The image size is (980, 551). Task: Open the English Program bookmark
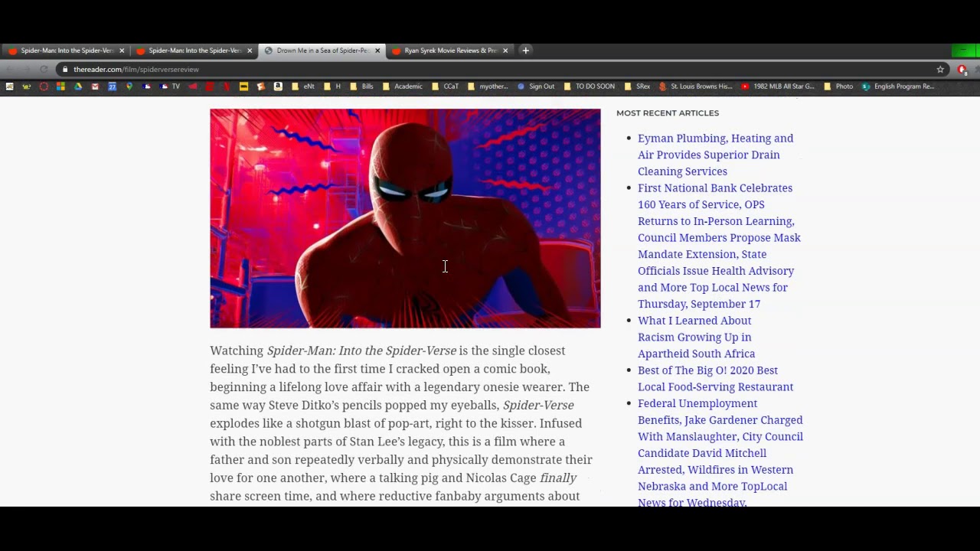898,86
